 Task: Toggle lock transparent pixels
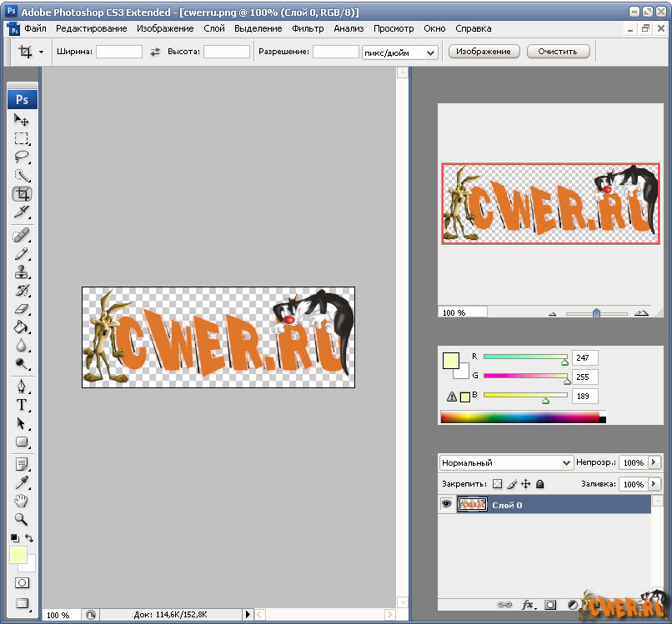click(497, 484)
